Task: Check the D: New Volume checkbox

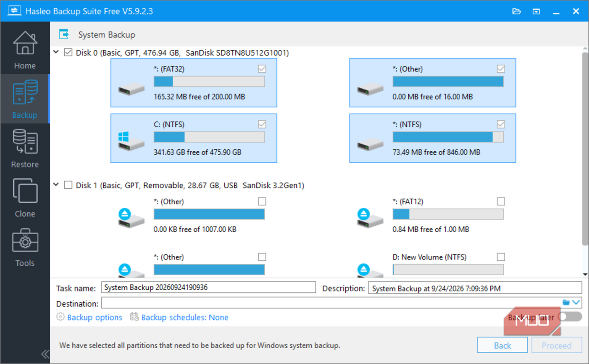Action: 501,257
